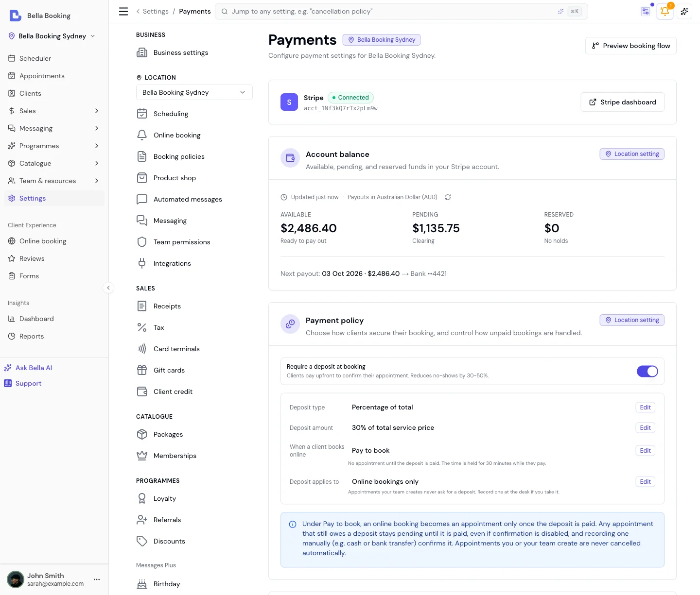
Task: Click Location setting badge on Account balance
Action: pos(632,154)
